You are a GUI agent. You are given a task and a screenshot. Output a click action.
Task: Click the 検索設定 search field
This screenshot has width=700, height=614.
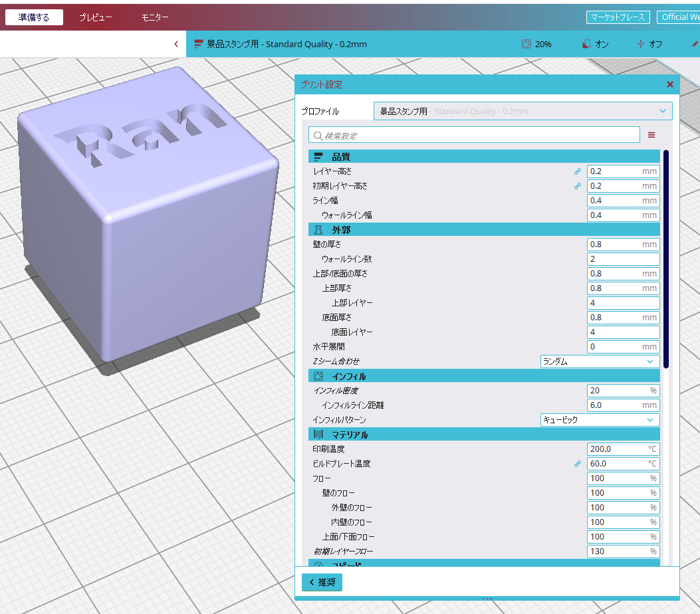coord(473,136)
